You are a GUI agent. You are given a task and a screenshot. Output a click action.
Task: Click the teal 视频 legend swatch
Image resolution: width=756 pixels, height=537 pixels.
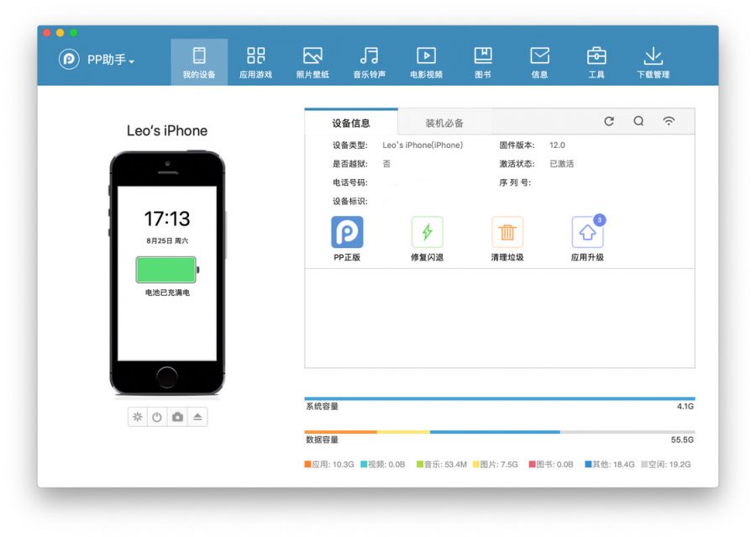(364, 464)
